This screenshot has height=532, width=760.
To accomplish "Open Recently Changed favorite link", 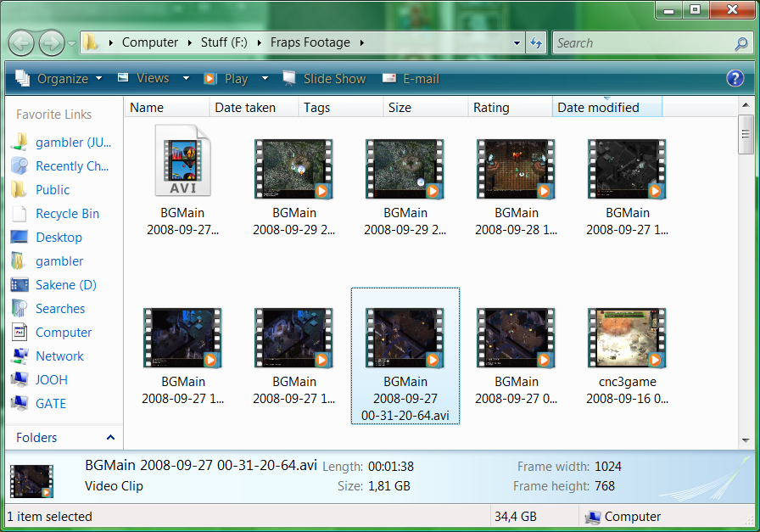I will click(60, 165).
